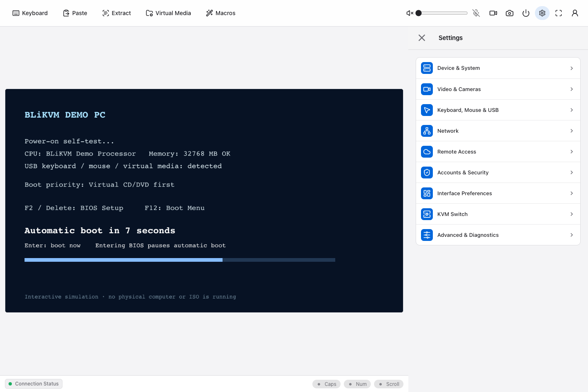Click the 'Automatic boot in 7 seconds' text

coord(100,231)
